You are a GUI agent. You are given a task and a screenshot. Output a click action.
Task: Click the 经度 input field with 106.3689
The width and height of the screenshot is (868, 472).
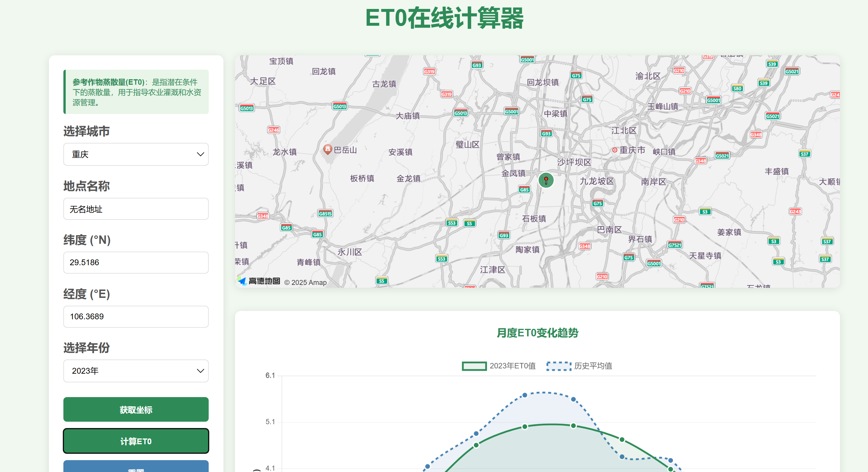point(136,316)
